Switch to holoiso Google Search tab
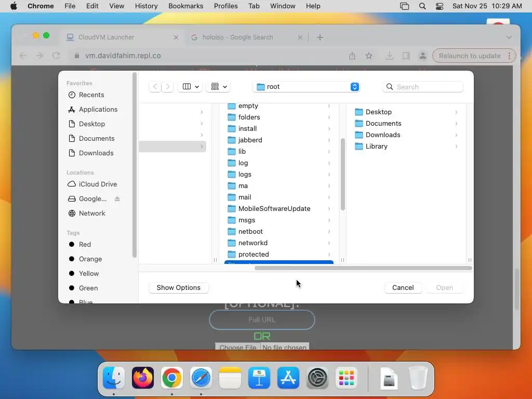The image size is (532, 399). [246, 37]
